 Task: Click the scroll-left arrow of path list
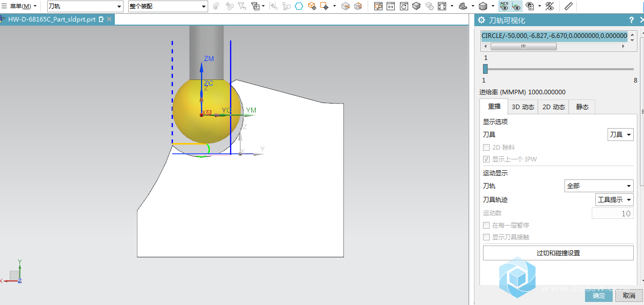click(485, 46)
